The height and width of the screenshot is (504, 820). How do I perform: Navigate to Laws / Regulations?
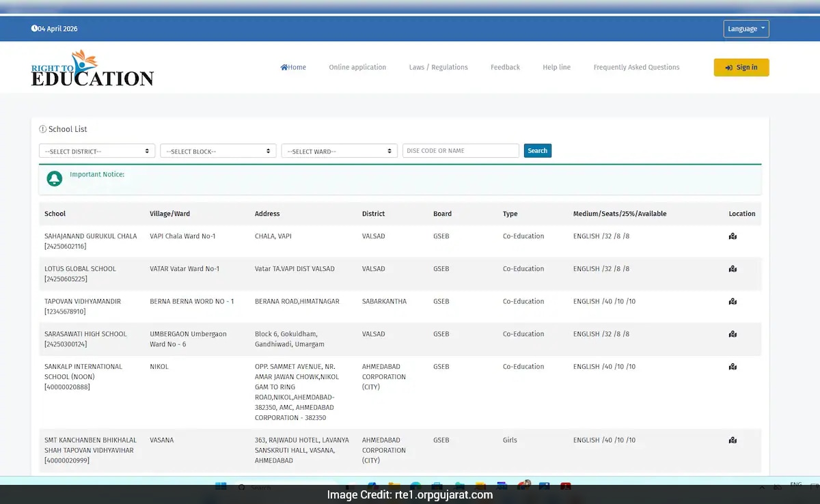click(438, 68)
